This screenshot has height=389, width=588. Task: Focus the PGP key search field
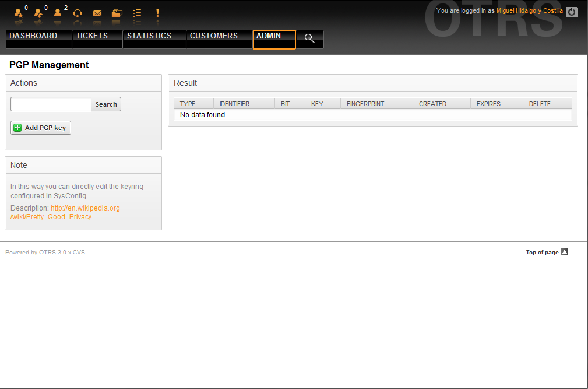point(51,104)
